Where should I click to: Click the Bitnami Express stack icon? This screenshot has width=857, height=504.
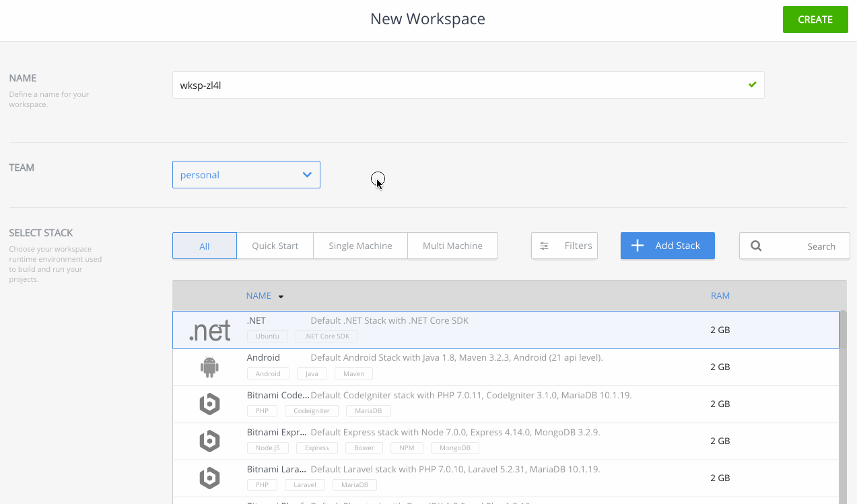click(x=209, y=441)
